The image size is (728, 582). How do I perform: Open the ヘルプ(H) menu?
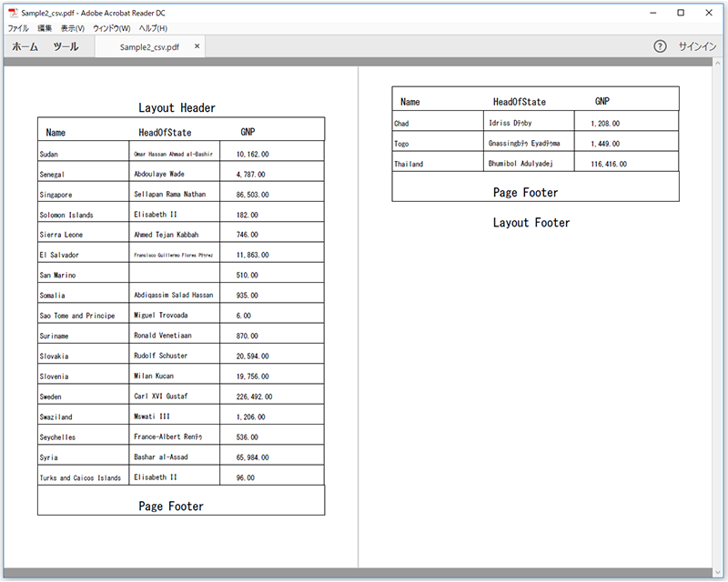tap(155, 29)
